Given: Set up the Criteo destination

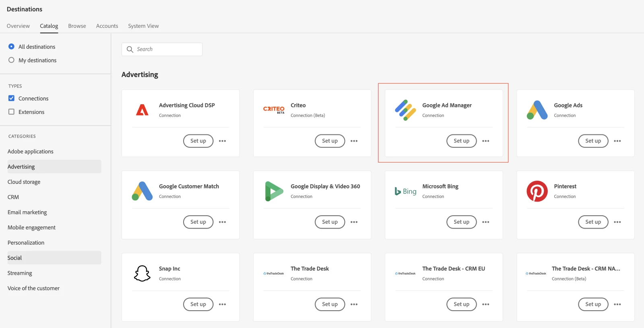Looking at the screenshot, I should tap(330, 141).
